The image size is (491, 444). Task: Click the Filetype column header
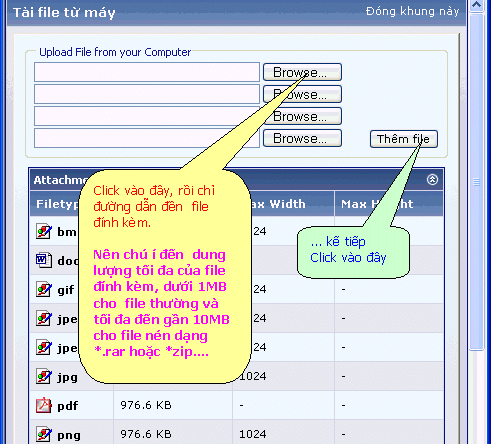[x=57, y=204]
